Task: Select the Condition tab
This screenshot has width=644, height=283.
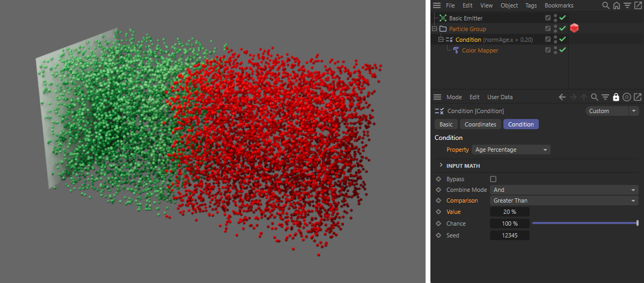Action: (x=521, y=124)
